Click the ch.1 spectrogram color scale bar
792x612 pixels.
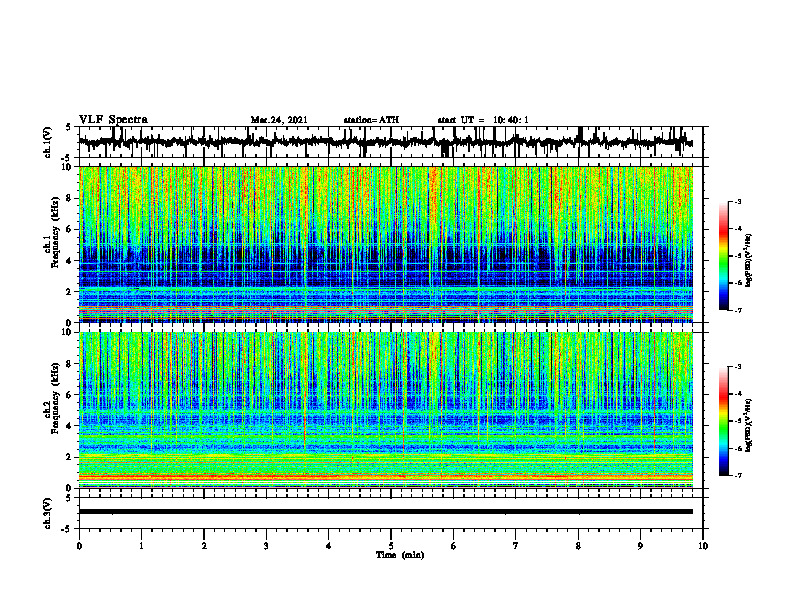point(724,256)
